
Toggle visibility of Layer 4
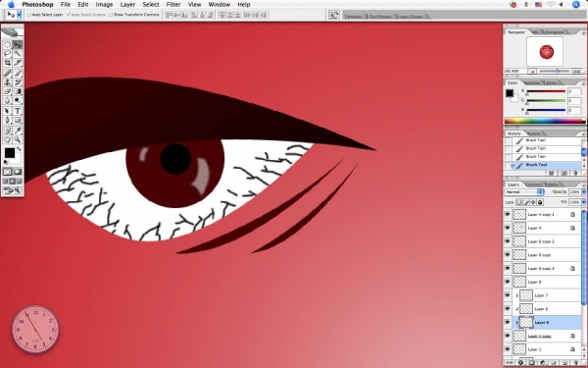(508, 228)
